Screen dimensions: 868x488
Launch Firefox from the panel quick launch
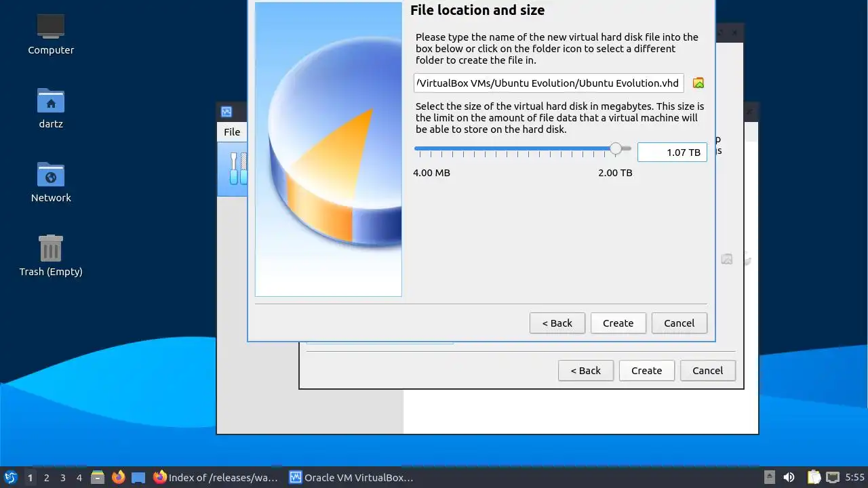coord(118,477)
